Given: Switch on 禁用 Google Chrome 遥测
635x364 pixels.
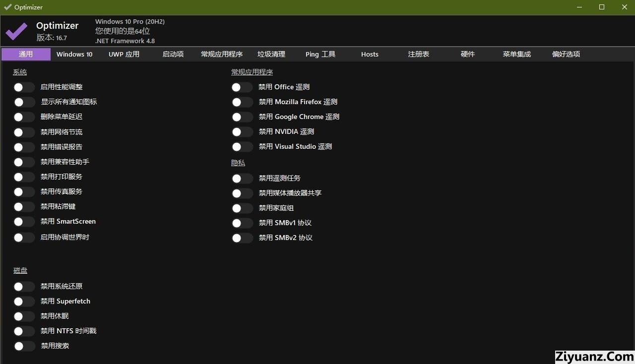Looking at the screenshot, I should point(242,117).
